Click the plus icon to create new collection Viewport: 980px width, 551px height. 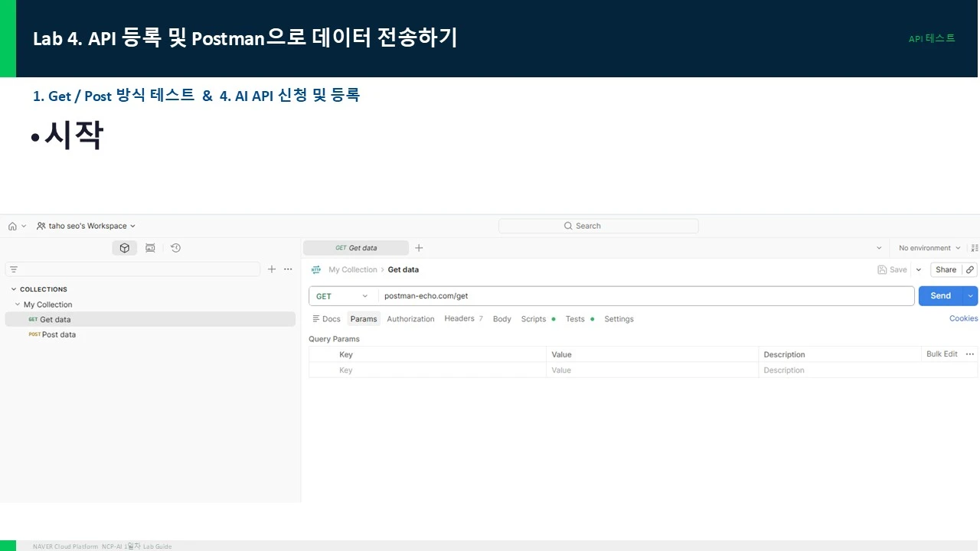271,269
